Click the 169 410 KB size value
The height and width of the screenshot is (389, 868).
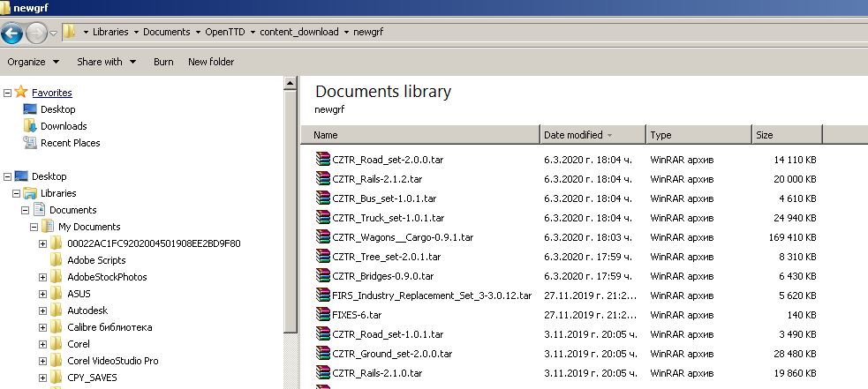[x=792, y=237]
